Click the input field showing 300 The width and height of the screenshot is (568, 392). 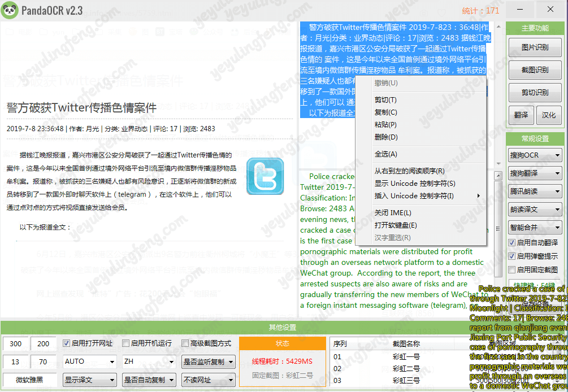(x=16, y=343)
